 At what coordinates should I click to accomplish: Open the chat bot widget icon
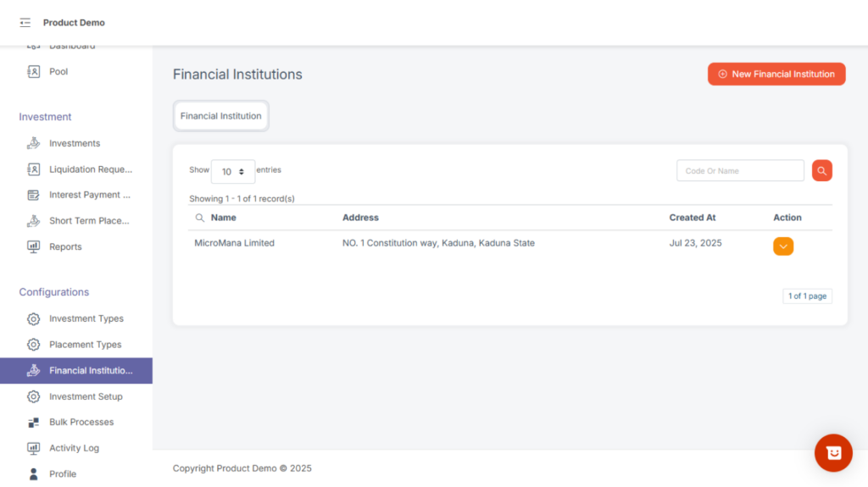(x=832, y=453)
